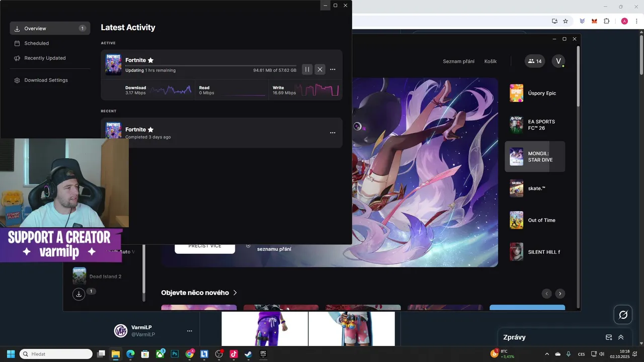Click the Fortnite thumbnail in the Recent list
This screenshot has width=644, height=362.
[x=113, y=130]
